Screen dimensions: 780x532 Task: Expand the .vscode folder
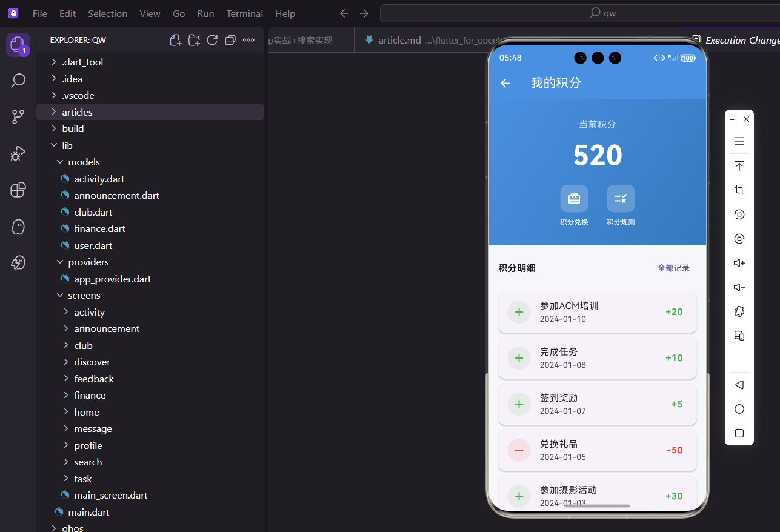click(150, 95)
